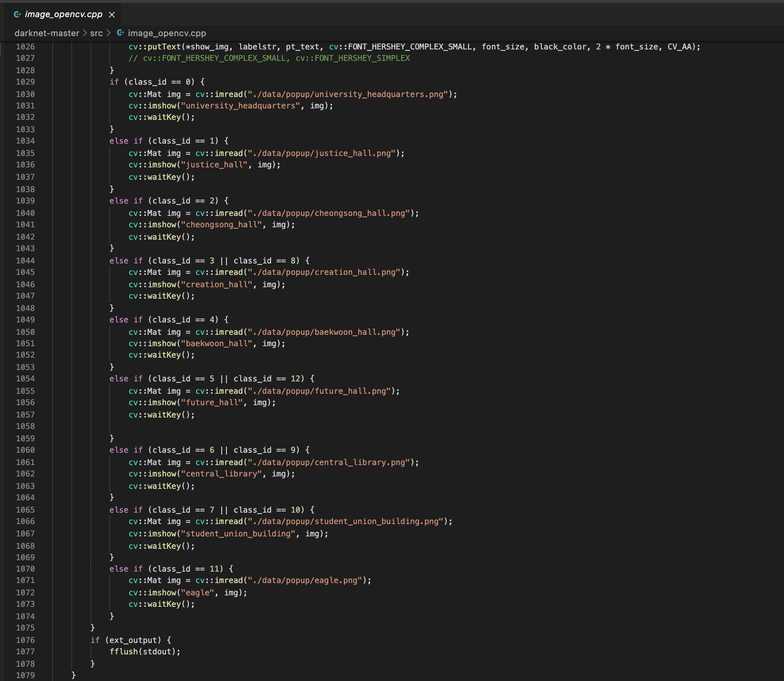Viewport: 784px width, 681px height.
Task: Click fflush(stdout) statement
Action: [x=145, y=652]
